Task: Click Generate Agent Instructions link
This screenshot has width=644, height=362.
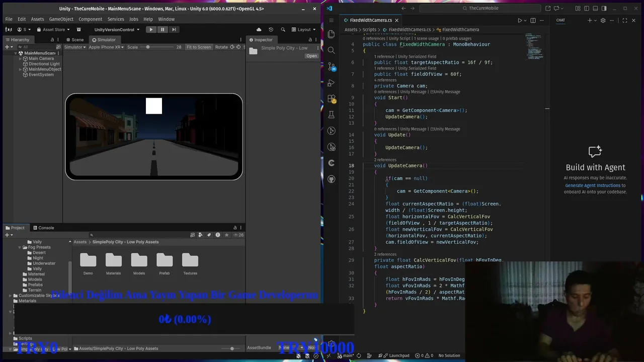Action: pos(593,186)
